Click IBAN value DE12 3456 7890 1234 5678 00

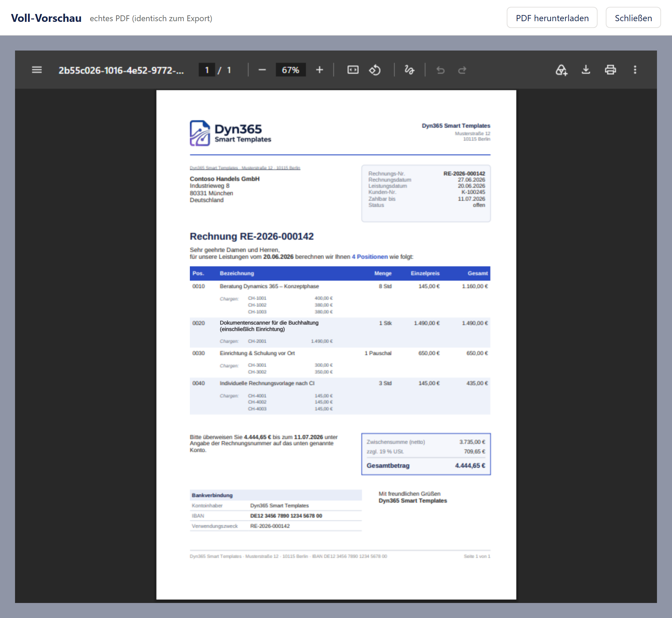286,516
